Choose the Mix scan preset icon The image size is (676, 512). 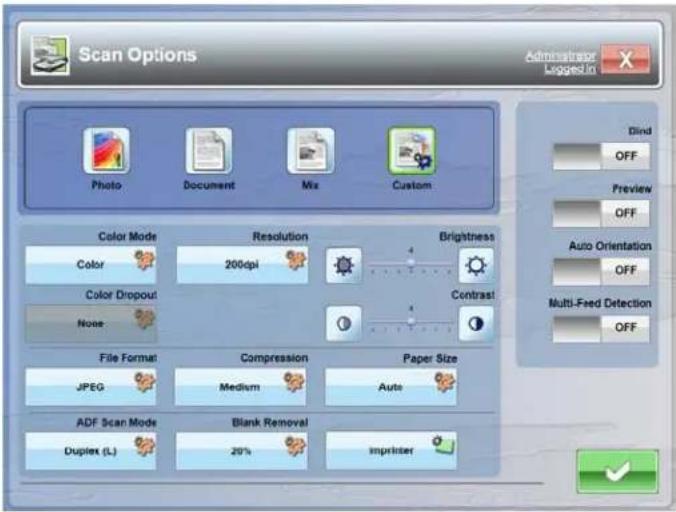tap(311, 151)
